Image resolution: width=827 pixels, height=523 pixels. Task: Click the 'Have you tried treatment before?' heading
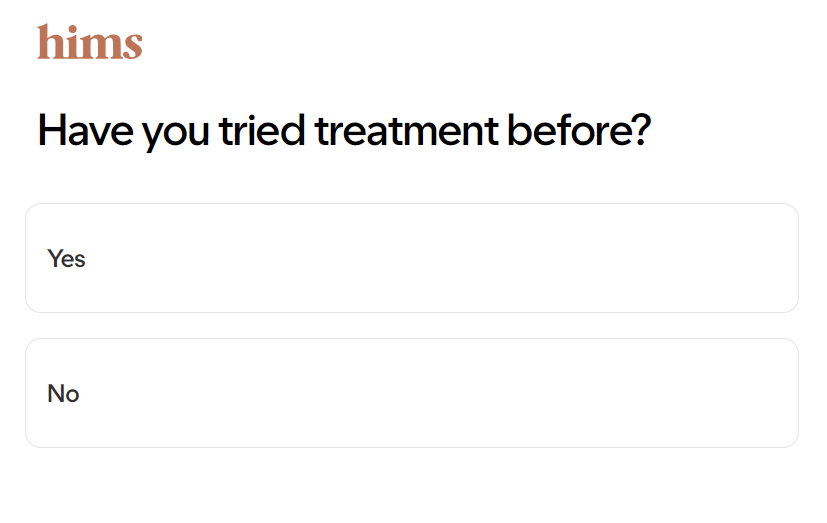click(x=344, y=131)
